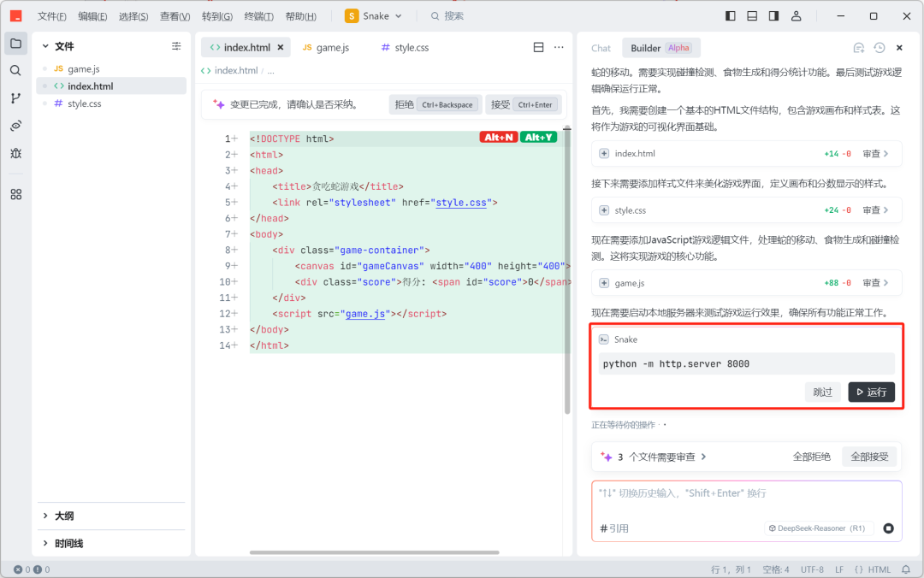
Task: Stop the AI response generation
Action: [888, 528]
